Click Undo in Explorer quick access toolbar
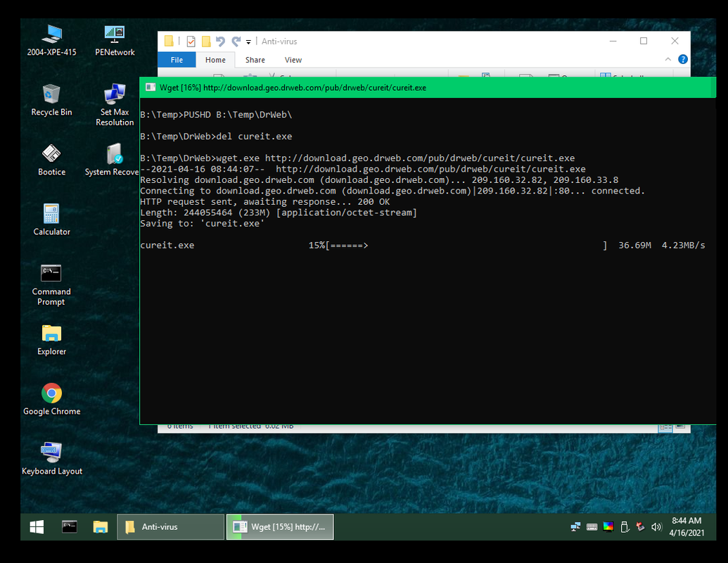This screenshot has width=728, height=563. coord(221,42)
